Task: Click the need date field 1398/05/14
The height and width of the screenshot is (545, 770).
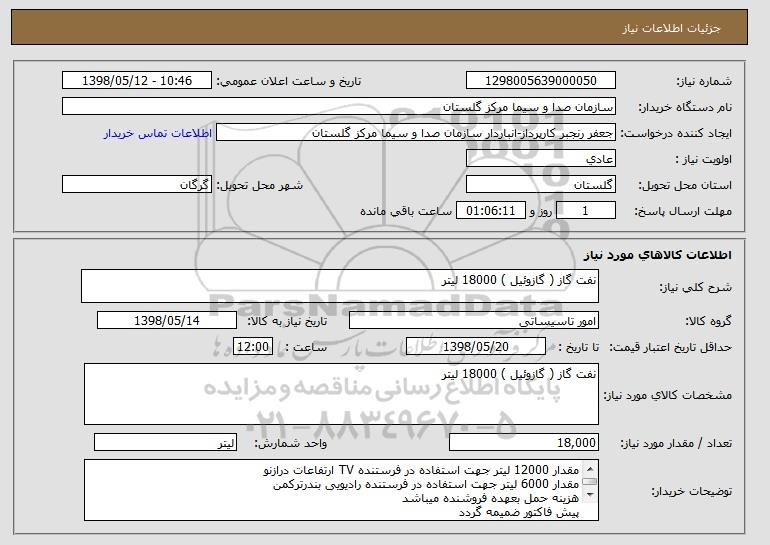Action: [x=167, y=321]
